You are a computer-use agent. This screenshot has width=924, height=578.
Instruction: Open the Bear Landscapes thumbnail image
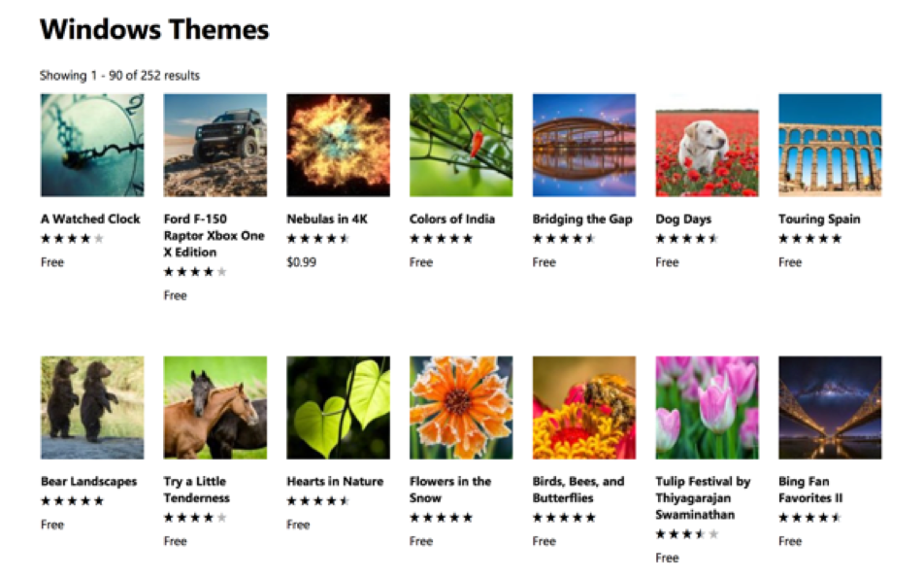[92, 408]
